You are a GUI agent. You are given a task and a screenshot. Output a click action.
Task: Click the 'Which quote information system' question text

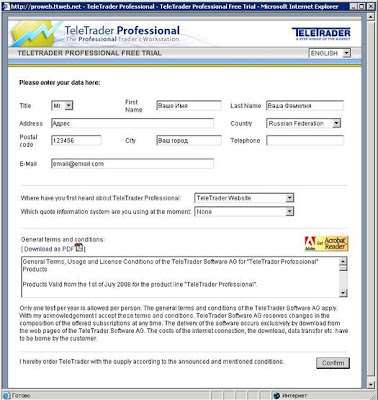[106, 212]
